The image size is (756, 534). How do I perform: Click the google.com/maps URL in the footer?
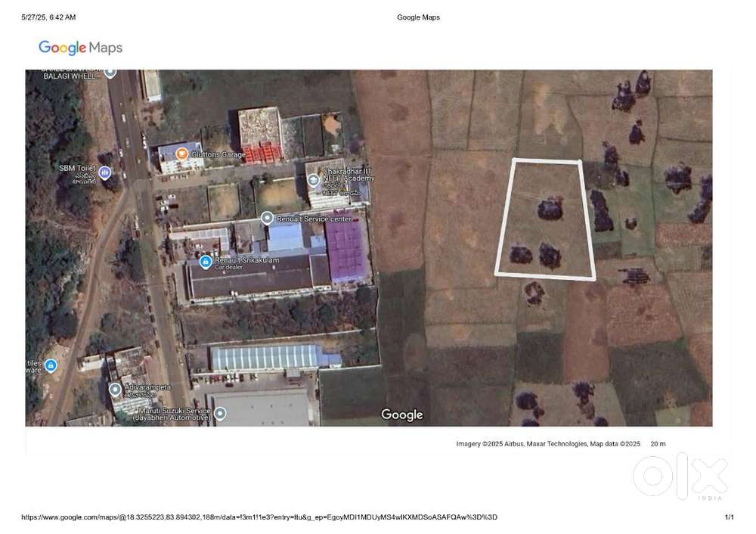259,517
